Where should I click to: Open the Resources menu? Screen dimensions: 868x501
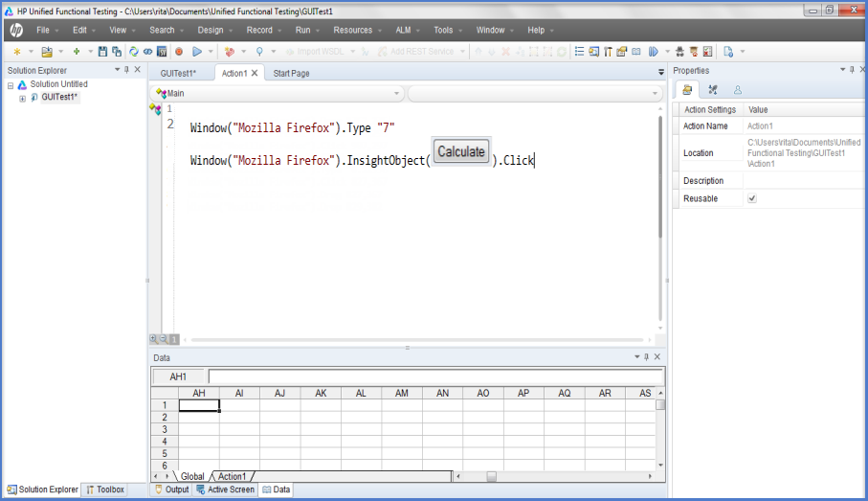[x=352, y=30]
